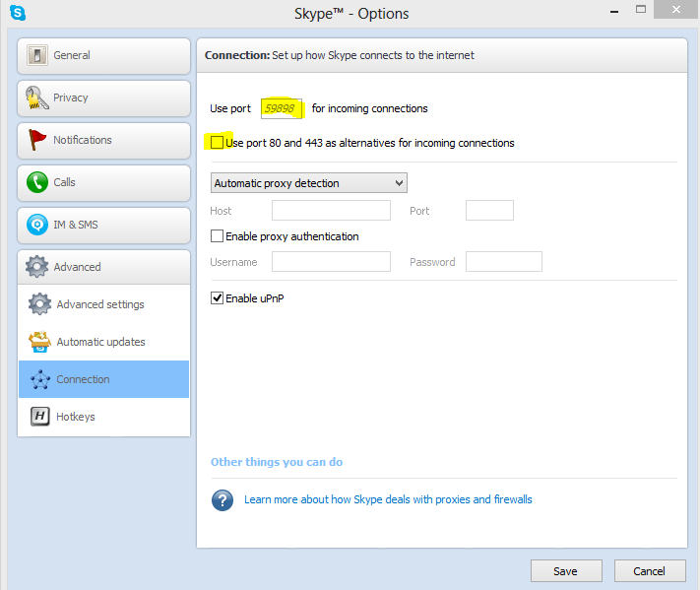Select the Hotkeys sub-item
This screenshot has height=590, width=700.
103,417
